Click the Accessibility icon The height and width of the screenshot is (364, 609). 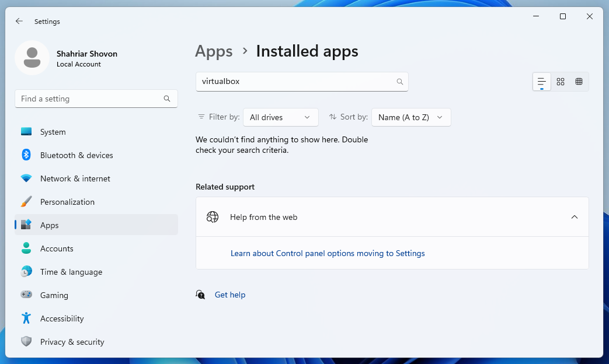click(x=26, y=318)
